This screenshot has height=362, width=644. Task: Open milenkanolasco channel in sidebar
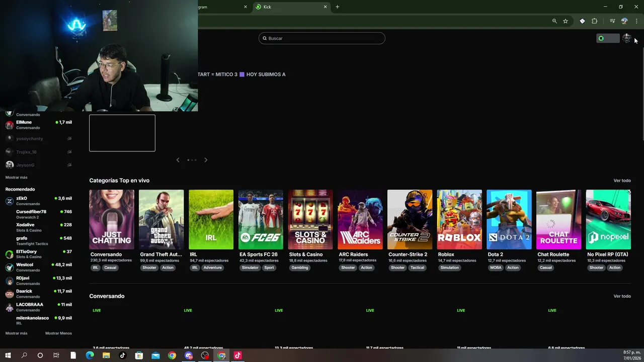(39, 320)
